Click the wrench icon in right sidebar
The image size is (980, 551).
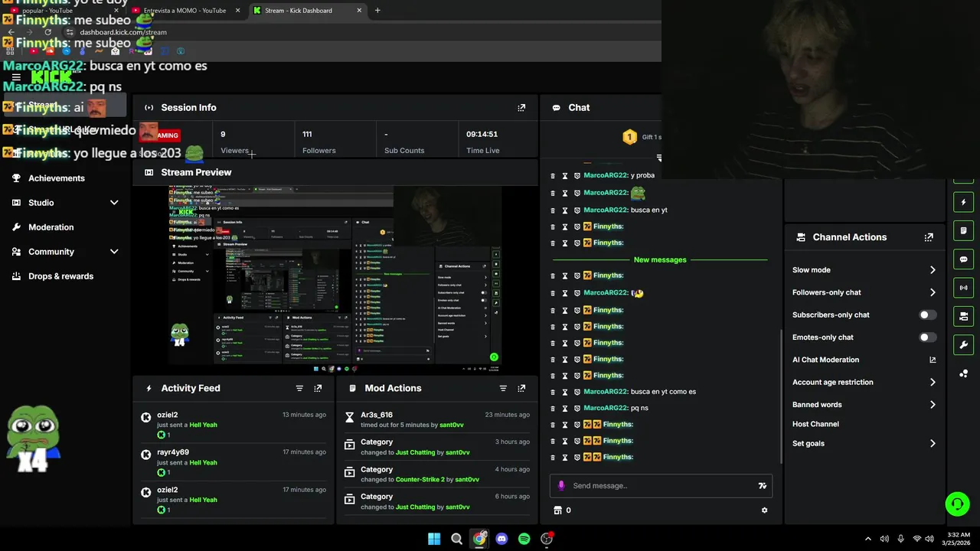(x=963, y=344)
